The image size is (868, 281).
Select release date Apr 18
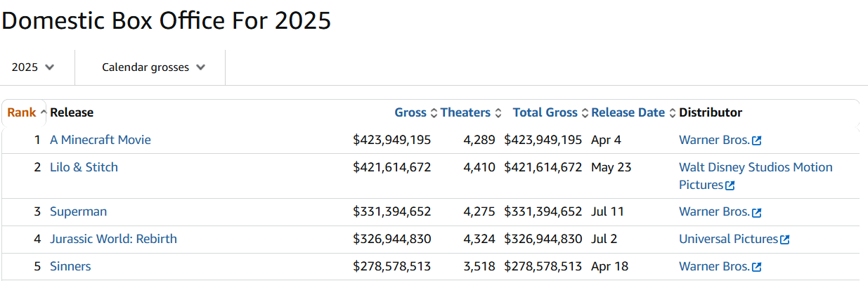pos(609,266)
